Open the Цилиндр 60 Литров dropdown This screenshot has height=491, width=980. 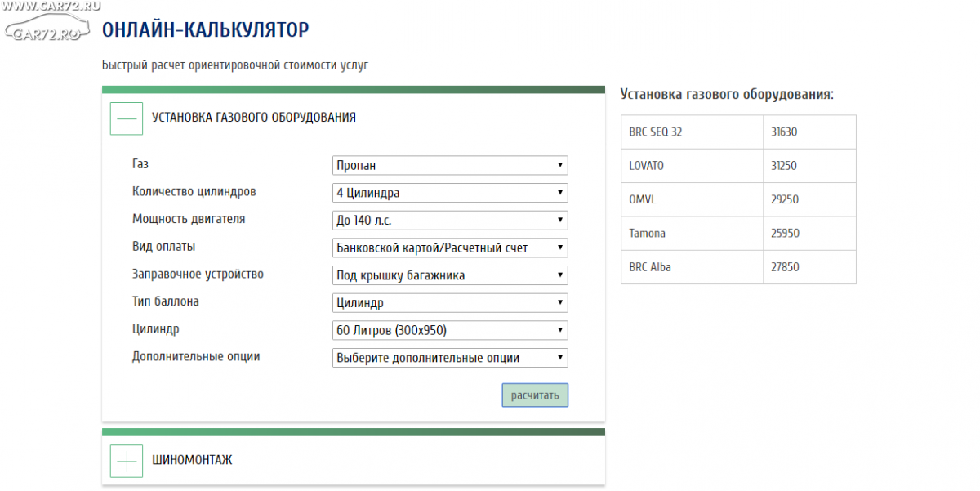[450, 331]
